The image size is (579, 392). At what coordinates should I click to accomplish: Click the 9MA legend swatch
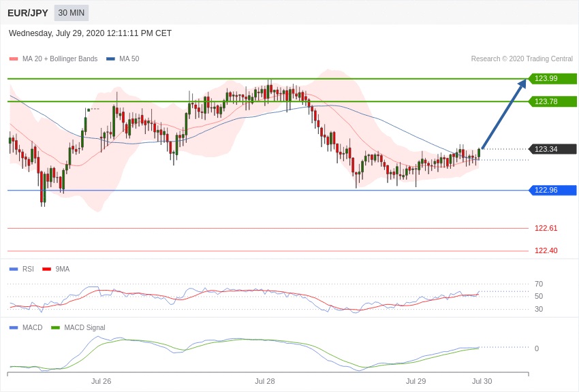coord(47,269)
